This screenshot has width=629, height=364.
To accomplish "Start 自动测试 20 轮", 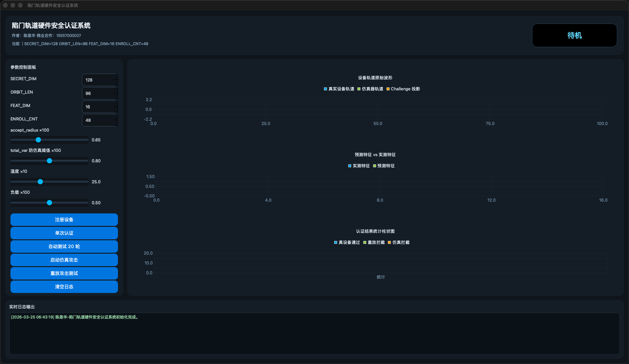I will click(64, 246).
